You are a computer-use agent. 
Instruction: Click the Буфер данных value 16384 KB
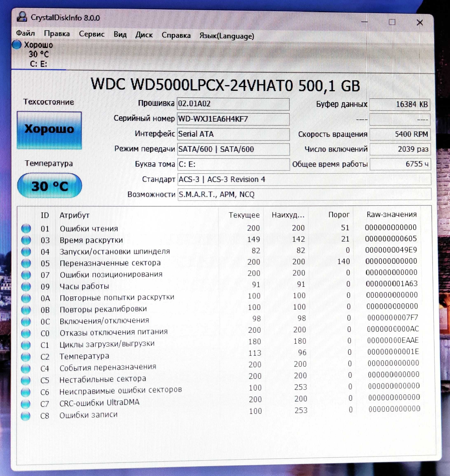[400, 104]
